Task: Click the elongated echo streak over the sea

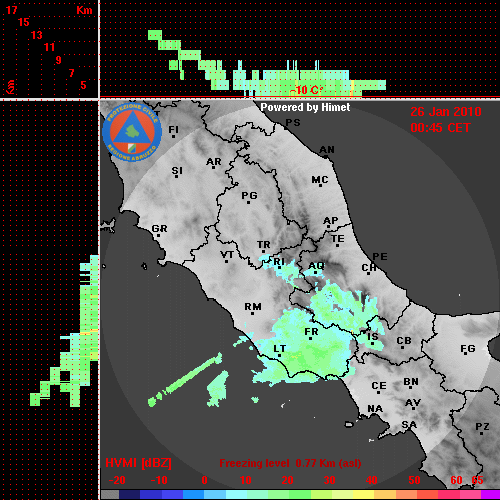Action: [x=185, y=380]
